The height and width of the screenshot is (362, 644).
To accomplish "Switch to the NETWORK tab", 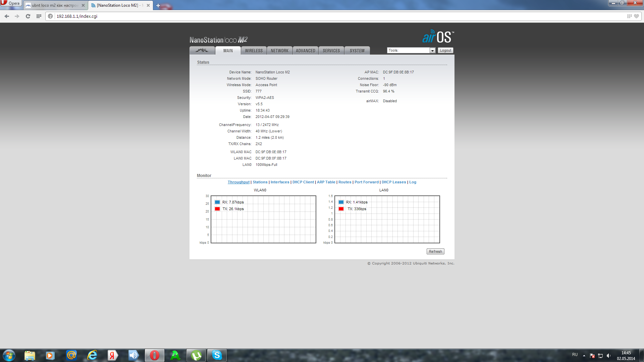I will coord(280,51).
